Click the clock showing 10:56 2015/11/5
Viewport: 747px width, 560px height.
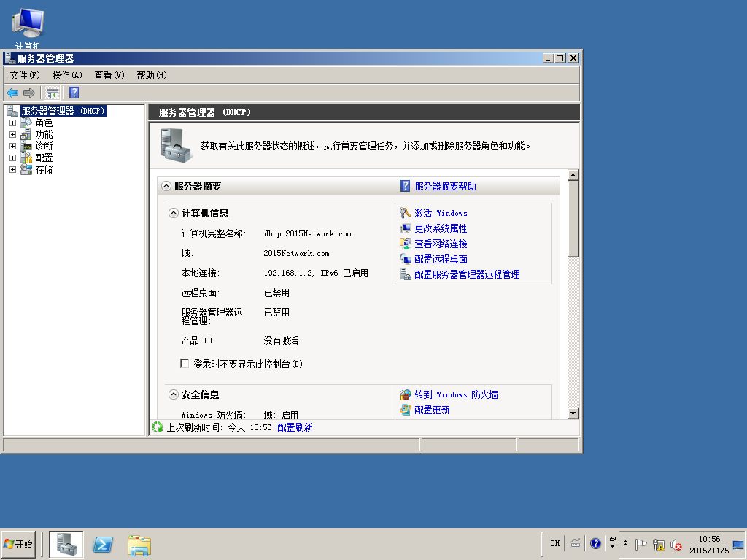coord(709,545)
